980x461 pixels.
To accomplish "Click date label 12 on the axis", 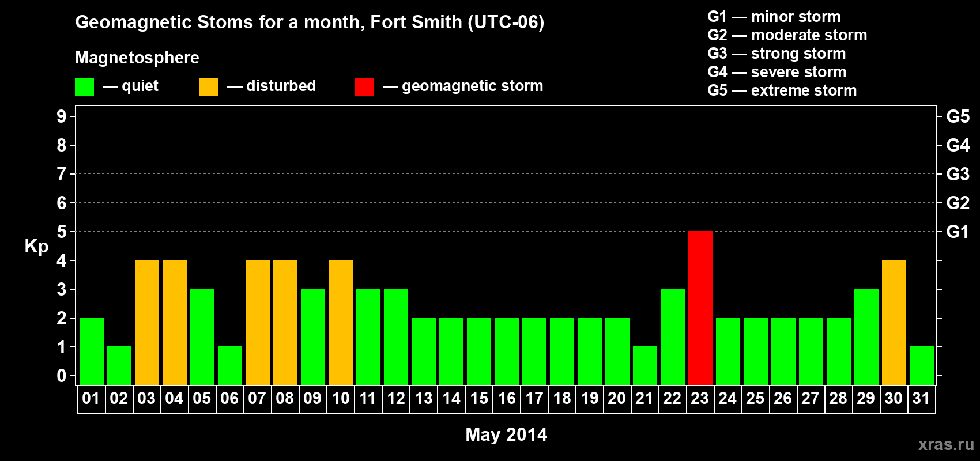I will pos(396,399).
